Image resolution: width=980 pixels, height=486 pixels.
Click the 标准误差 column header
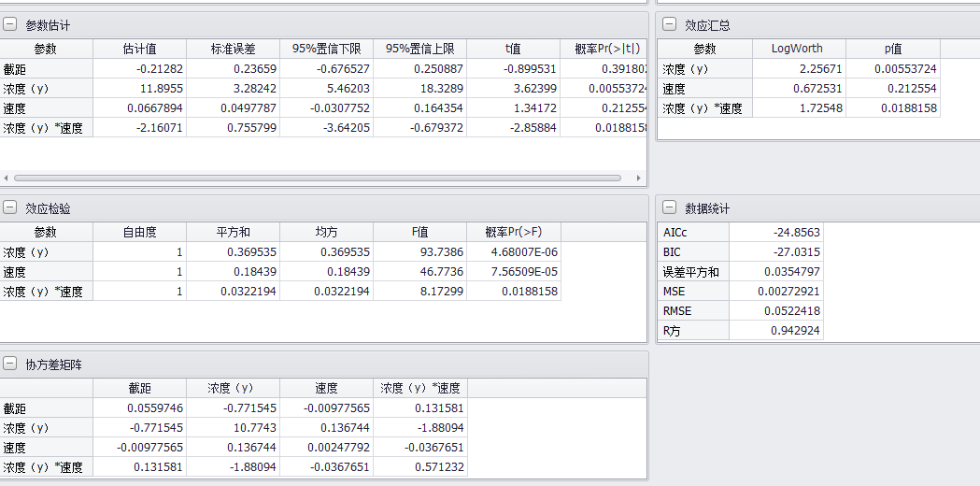coord(233,49)
